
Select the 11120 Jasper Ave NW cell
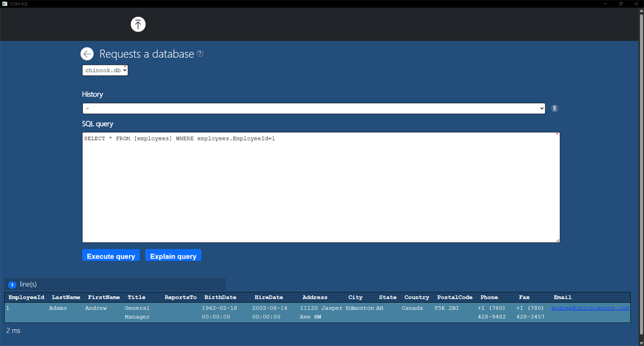[x=321, y=312]
